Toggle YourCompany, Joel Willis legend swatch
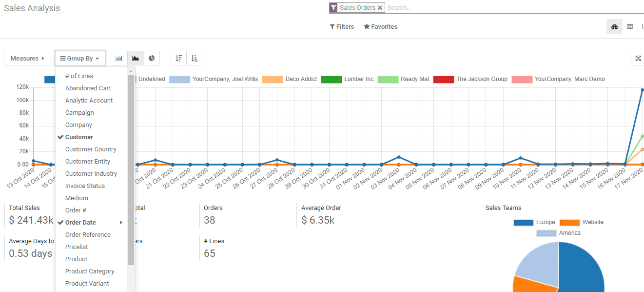This screenshot has height=292, width=644. 179,79
